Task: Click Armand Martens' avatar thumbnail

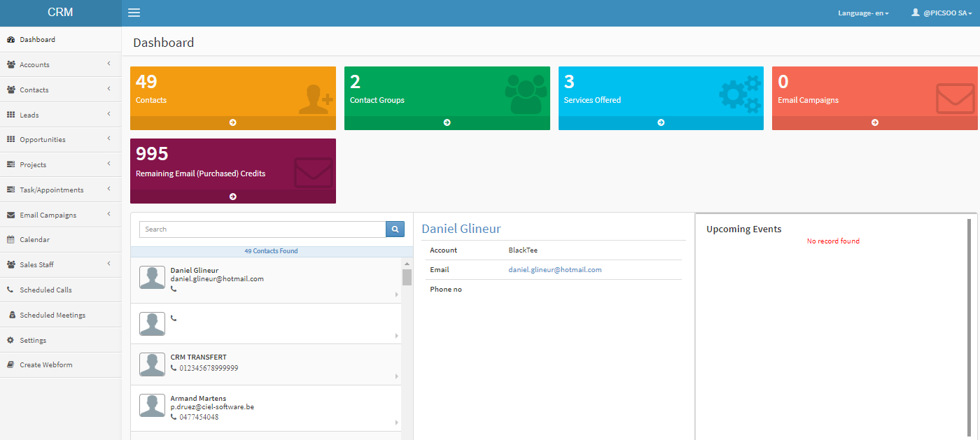Action: tap(153, 406)
